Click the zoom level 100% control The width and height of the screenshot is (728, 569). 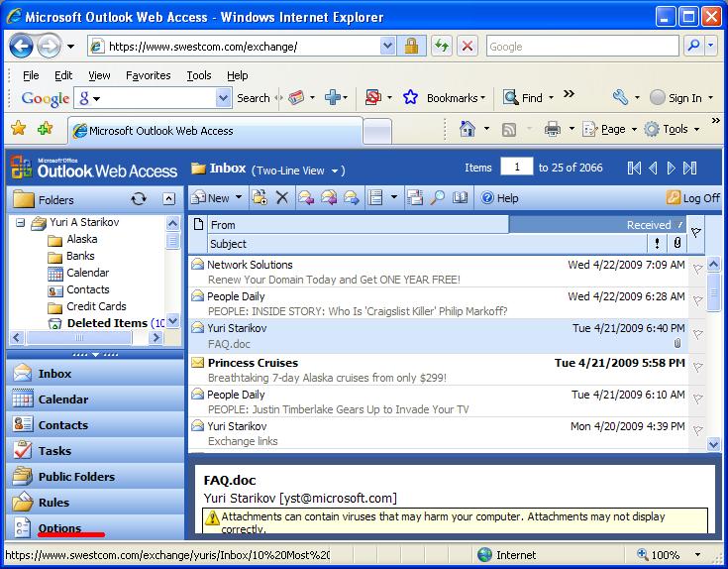668,554
